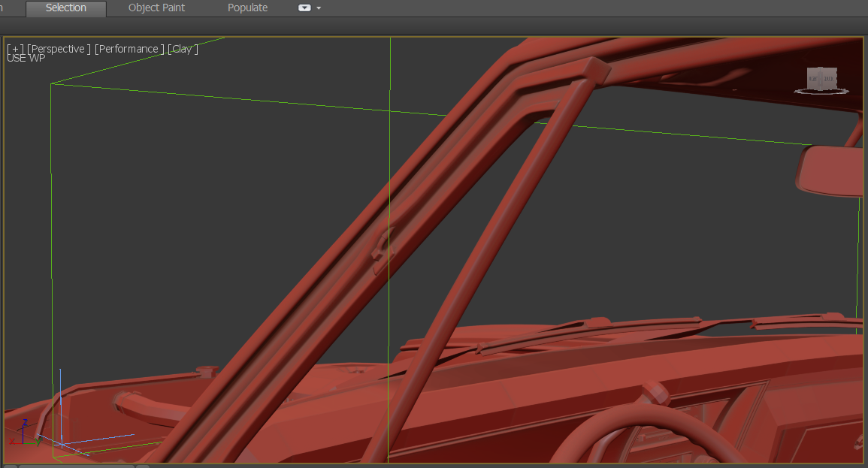The height and width of the screenshot is (468, 868).
Task: Expand the ribbon display options arrow
Action: 319,8
